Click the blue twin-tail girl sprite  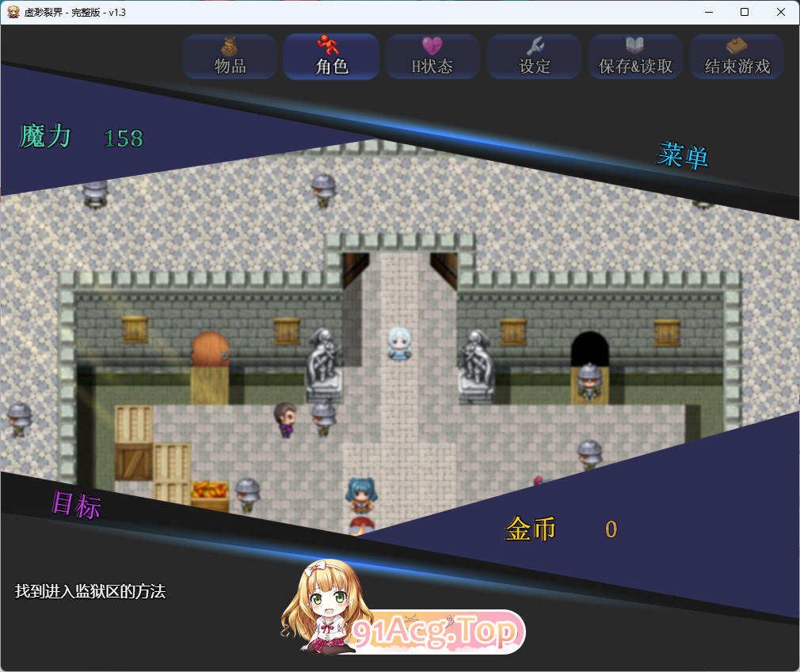(x=362, y=494)
